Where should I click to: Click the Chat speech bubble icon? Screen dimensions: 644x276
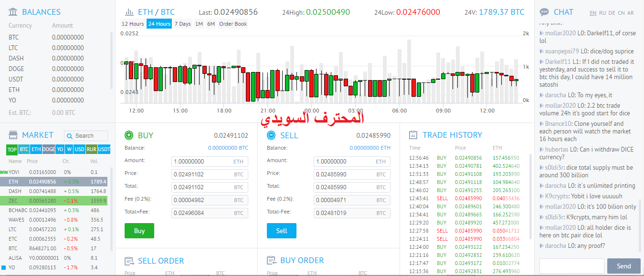pyautogui.click(x=544, y=12)
